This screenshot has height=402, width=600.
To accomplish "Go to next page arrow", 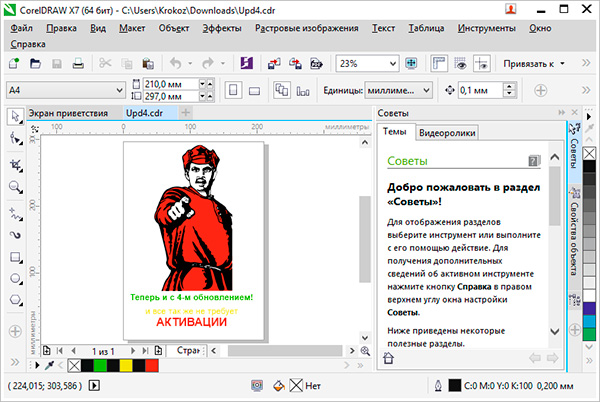I will click(x=133, y=351).
